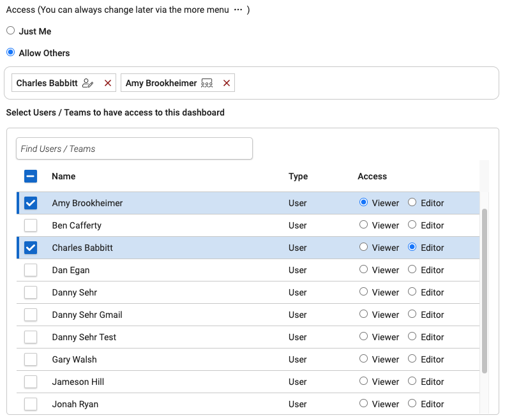This screenshot has height=420, width=505.
Task: Select the Just Me radio option
Action: pos(11,31)
